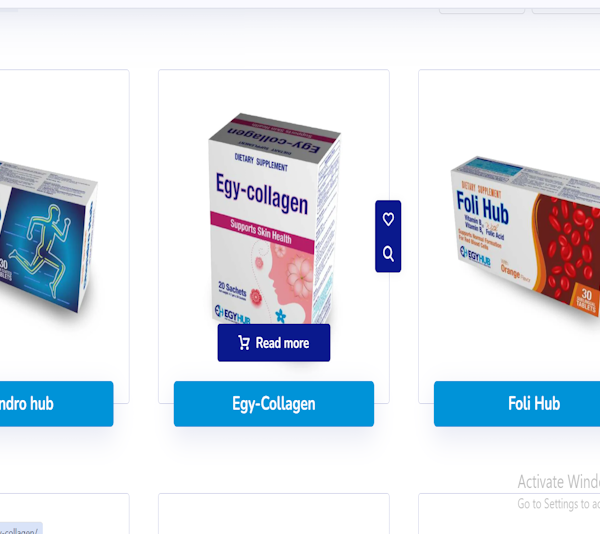Image resolution: width=600 pixels, height=534 pixels.
Task: Click the Egy-collagen name printed on box
Action: pos(262,194)
